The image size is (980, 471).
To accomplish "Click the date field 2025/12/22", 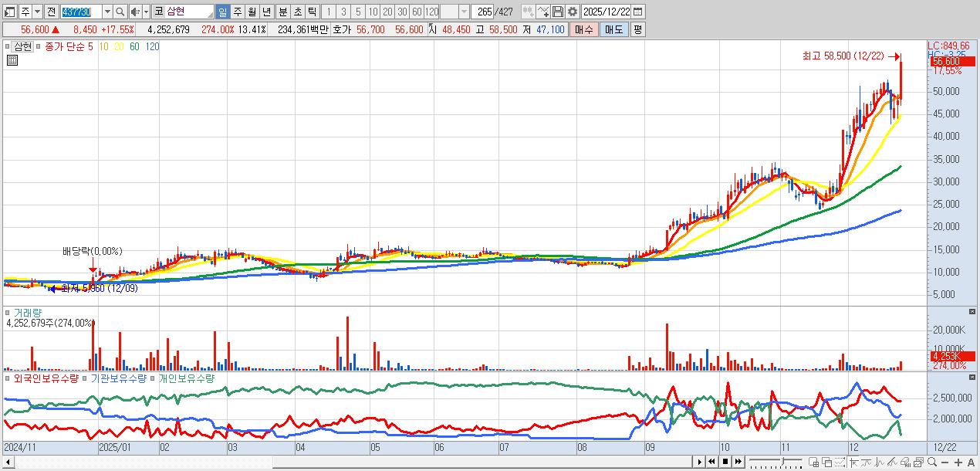I will [606, 12].
